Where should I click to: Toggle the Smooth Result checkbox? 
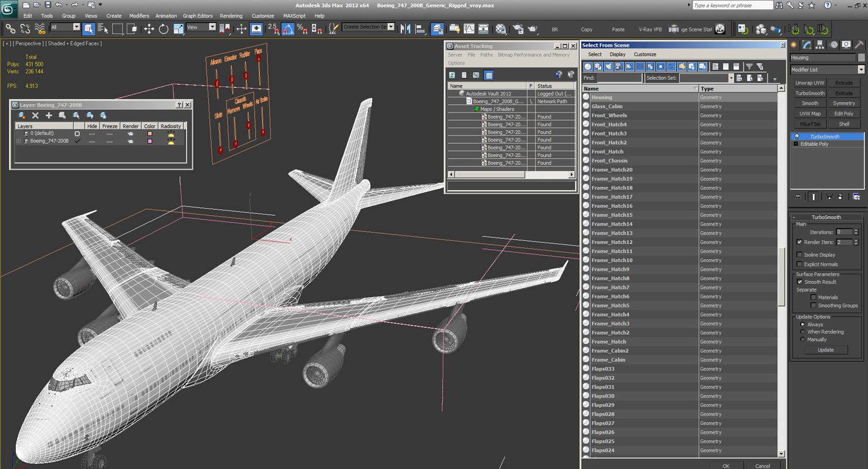click(x=799, y=282)
